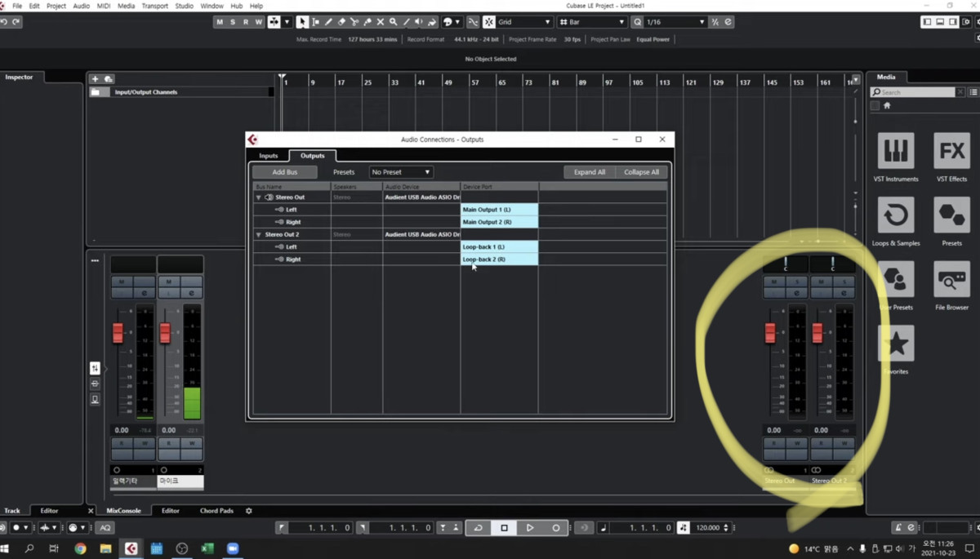The image size is (980, 559).
Task: Open the No Preset dropdown
Action: 400,172
